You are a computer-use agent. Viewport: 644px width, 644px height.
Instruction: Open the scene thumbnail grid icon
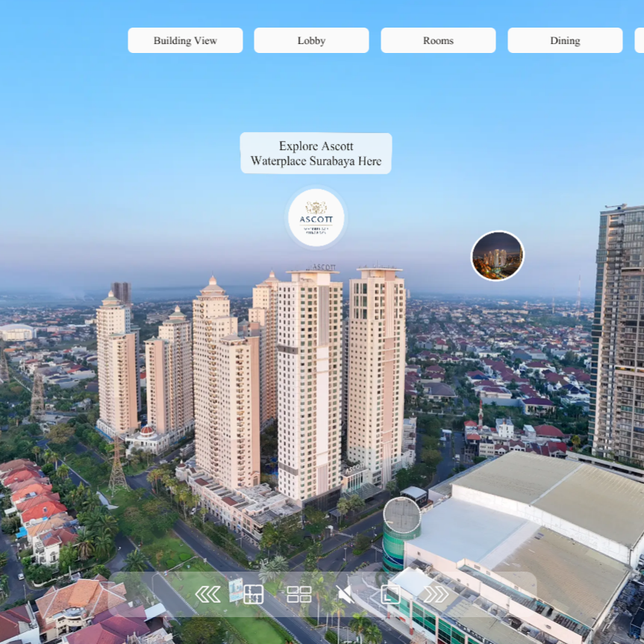point(299,594)
